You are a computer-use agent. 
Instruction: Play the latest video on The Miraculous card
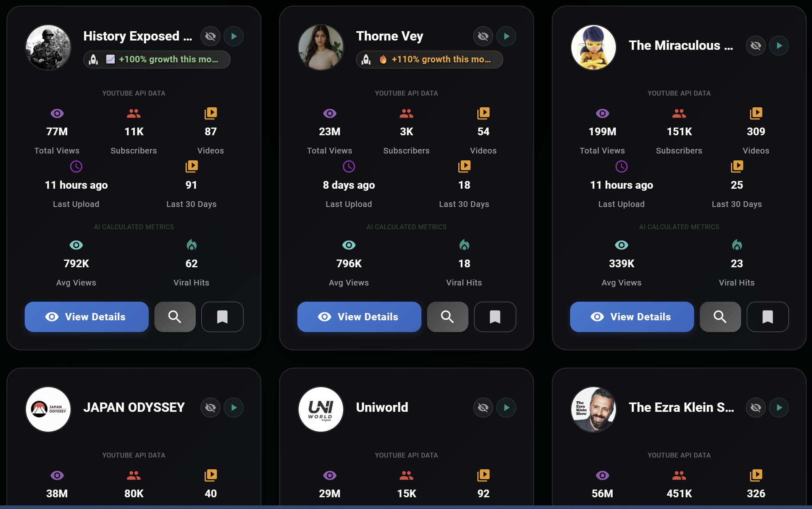(779, 45)
